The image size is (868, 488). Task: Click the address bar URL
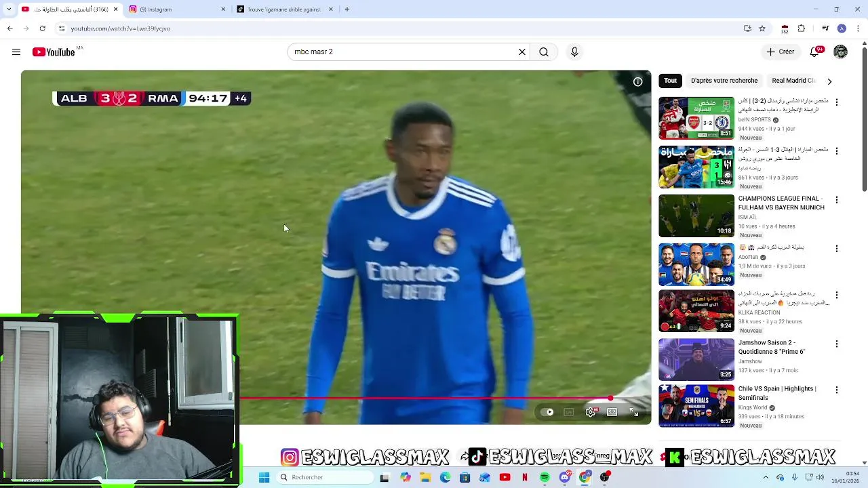coord(121,28)
